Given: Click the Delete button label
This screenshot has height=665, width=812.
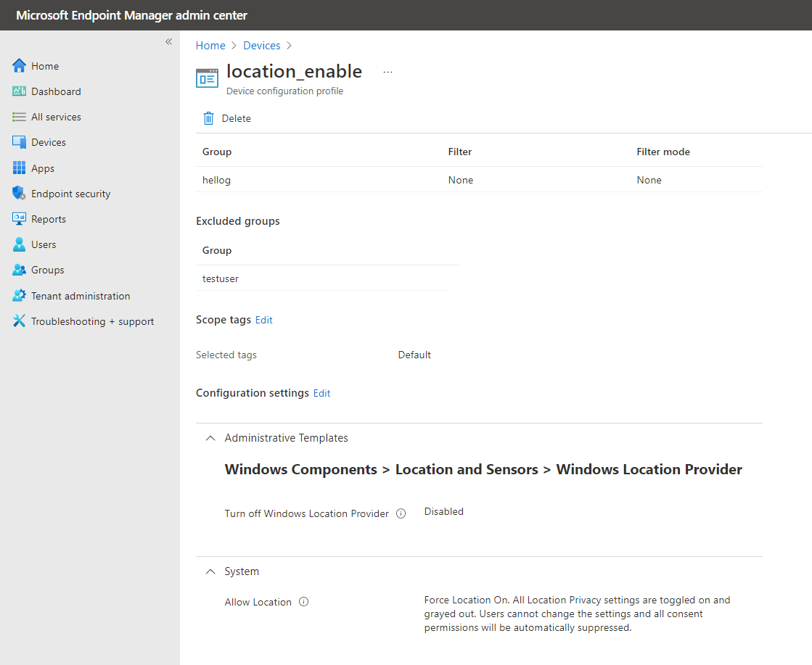Looking at the screenshot, I should 236,118.
